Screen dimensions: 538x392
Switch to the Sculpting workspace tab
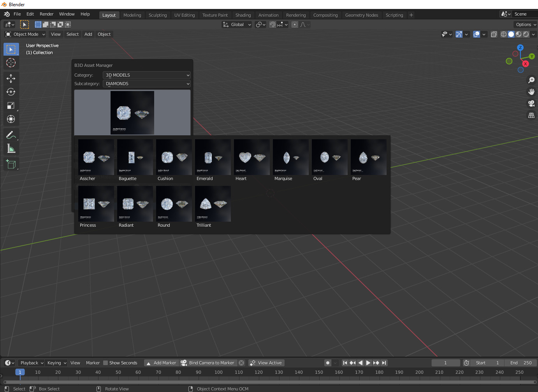click(x=158, y=15)
